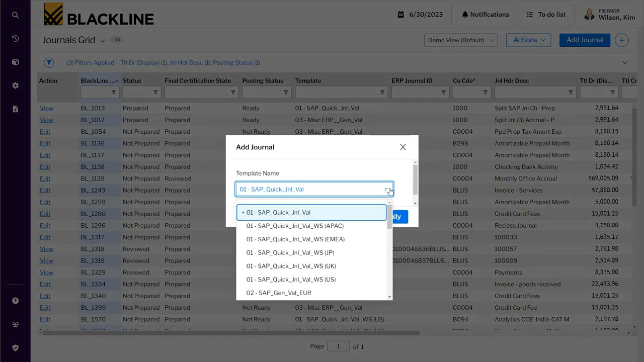Sort by BlackLine column header
The height and width of the screenshot is (362, 644).
click(100, 80)
